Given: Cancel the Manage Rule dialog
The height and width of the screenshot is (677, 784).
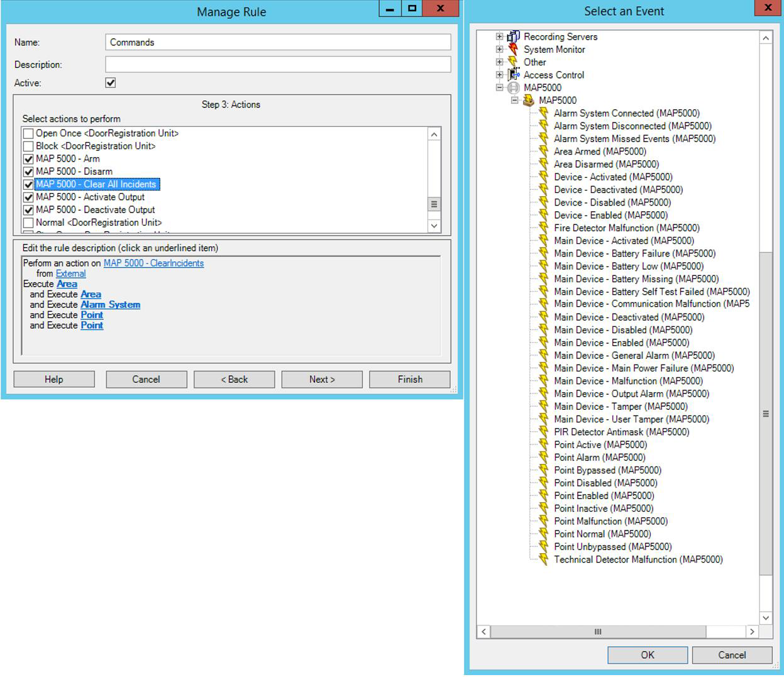Looking at the screenshot, I should (146, 379).
